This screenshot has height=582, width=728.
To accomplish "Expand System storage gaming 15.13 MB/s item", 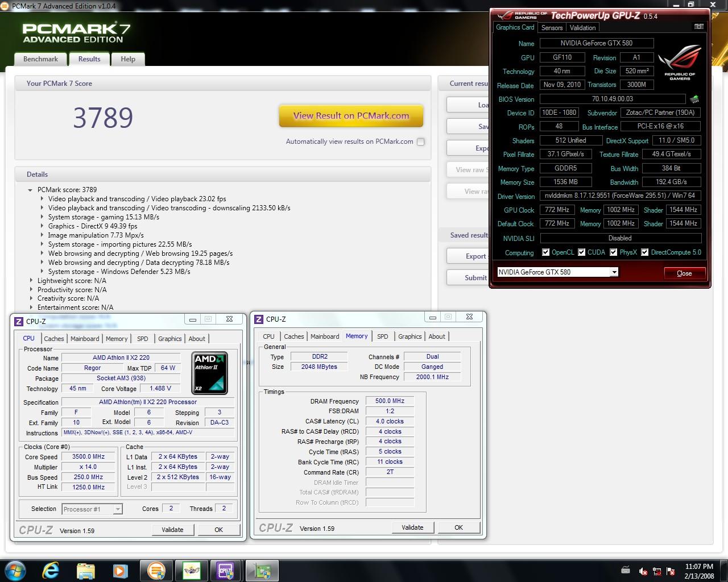I will click(42, 217).
